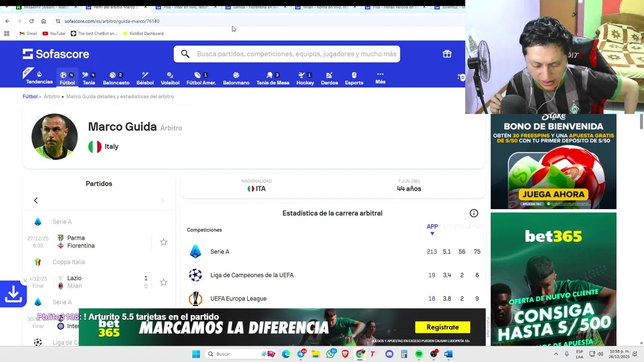The height and width of the screenshot is (362, 644).
Task: Click the browser back arrow
Action: click(x=7, y=21)
